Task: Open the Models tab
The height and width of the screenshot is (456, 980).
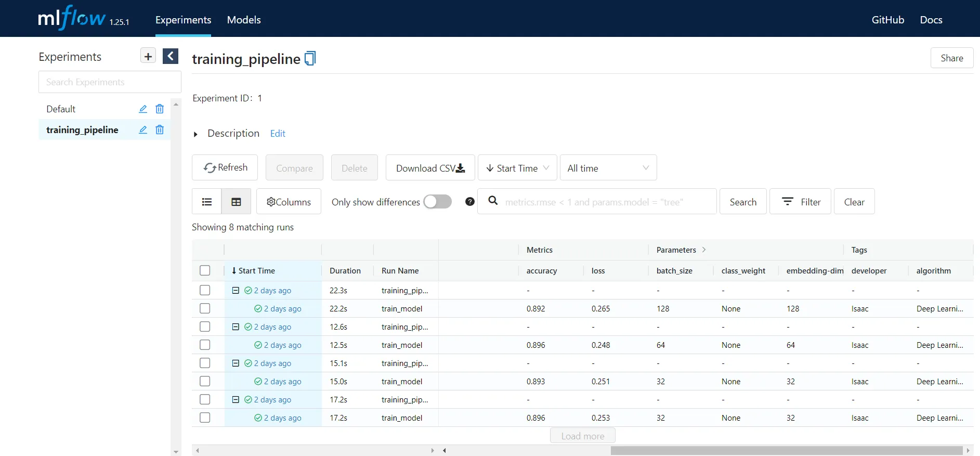Action: (x=244, y=20)
